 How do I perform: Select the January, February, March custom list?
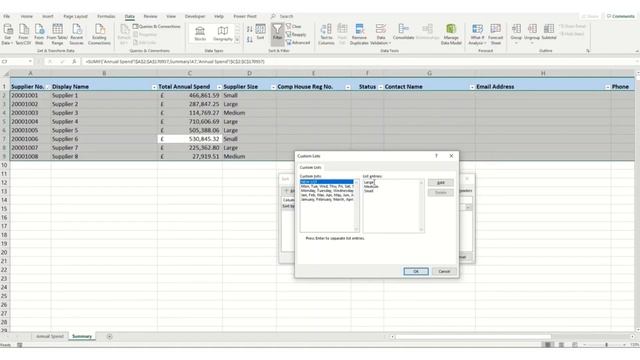click(x=327, y=200)
